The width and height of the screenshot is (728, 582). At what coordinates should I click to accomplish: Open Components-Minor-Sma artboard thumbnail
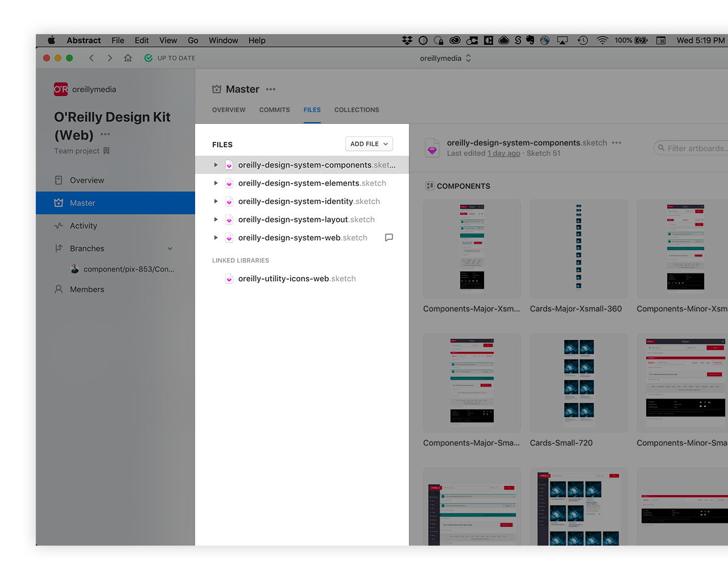tap(682, 383)
